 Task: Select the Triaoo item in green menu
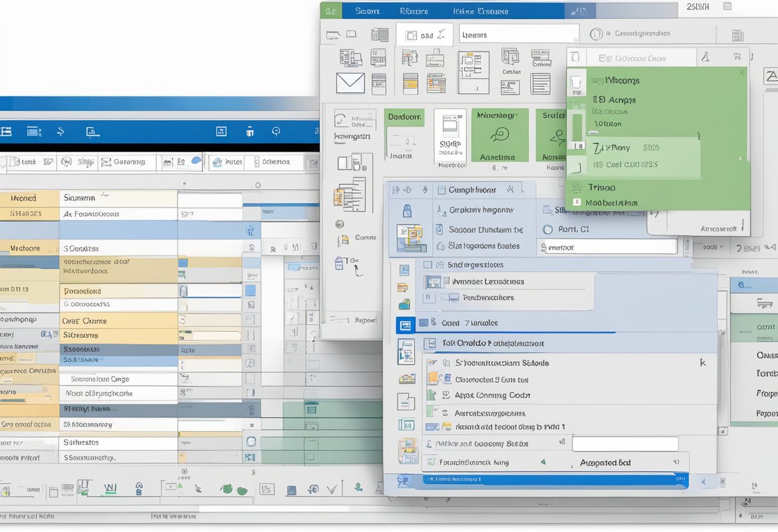coord(601,187)
